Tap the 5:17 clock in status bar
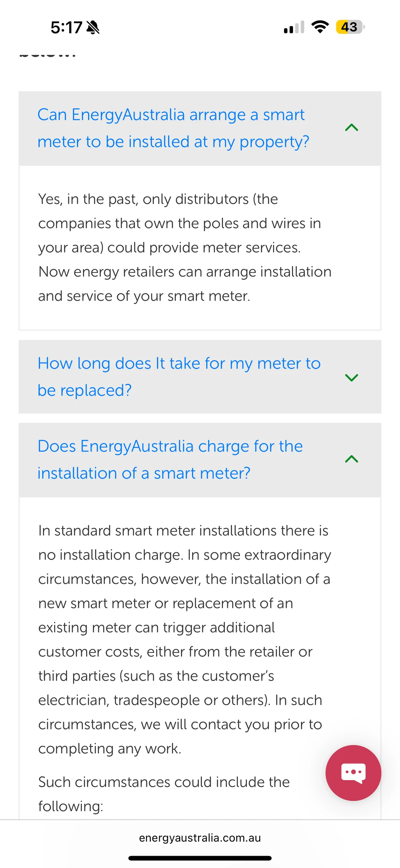The image size is (400, 868). tap(66, 27)
